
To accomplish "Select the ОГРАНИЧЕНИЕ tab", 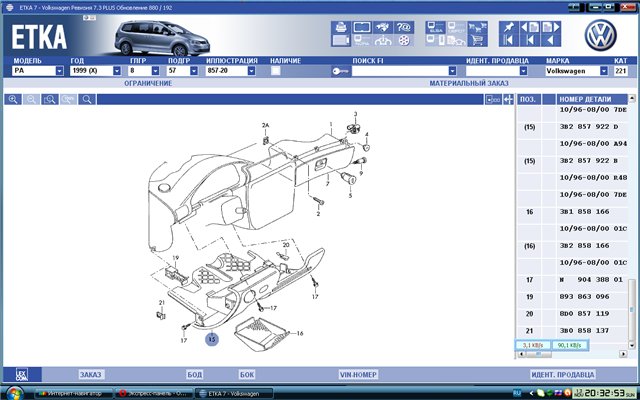I will [x=148, y=84].
